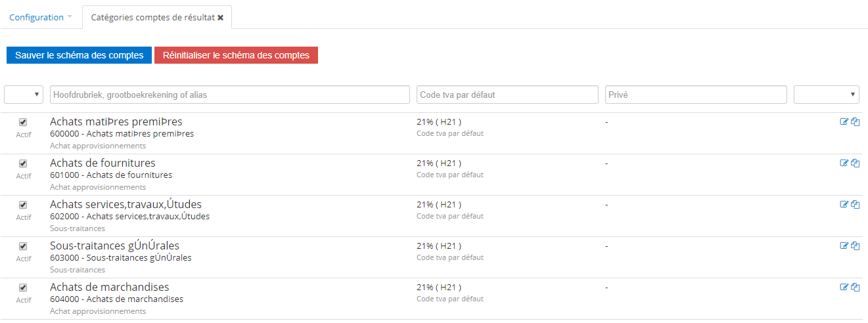Open editor for Sous-traitances générales
The height and width of the screenshot is (323, 868).
[x=844, y=246]
